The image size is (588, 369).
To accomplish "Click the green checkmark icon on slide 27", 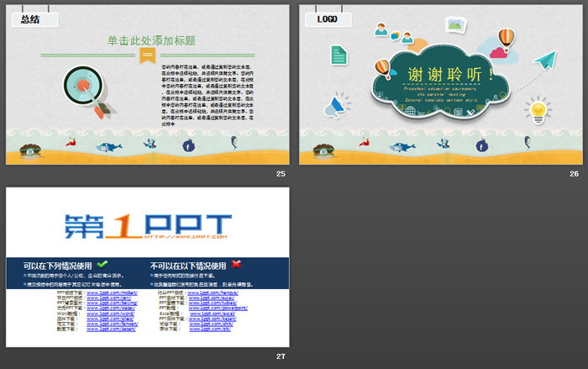I will point(102,264).
